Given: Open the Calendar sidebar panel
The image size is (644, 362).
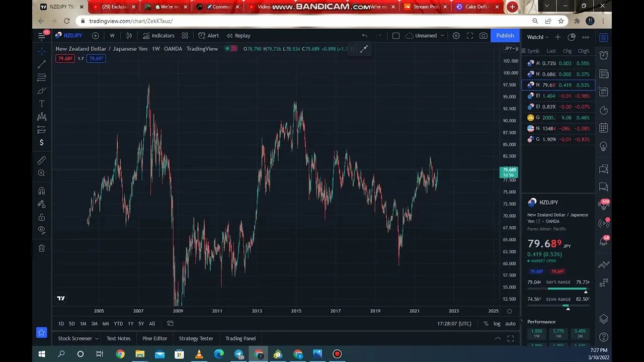Looking at the screenshot, I should [x=604, y=128].
